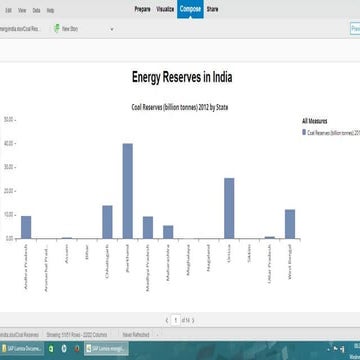Screen dimensions: 360x360
Task: Click the Uttar Pradesh axis label
Action: pos(269,263)
